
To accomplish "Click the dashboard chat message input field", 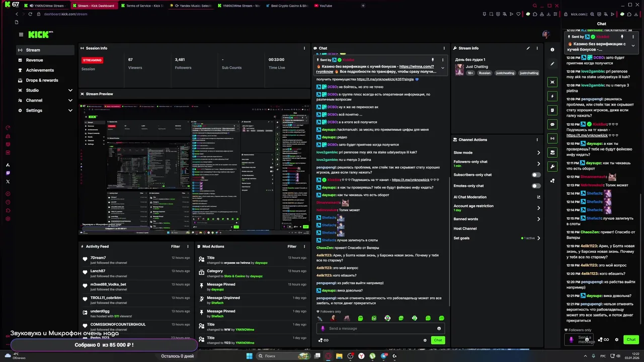I will pyautogui.click(x=380, y=328).
